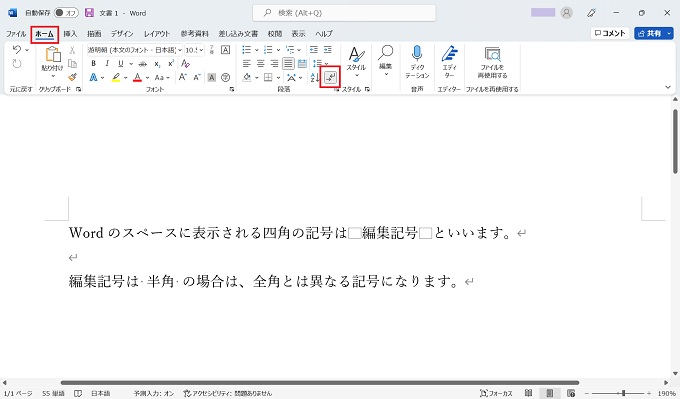Click the Increase Indent icon
The image size is (680, 399).
point(327,49)
